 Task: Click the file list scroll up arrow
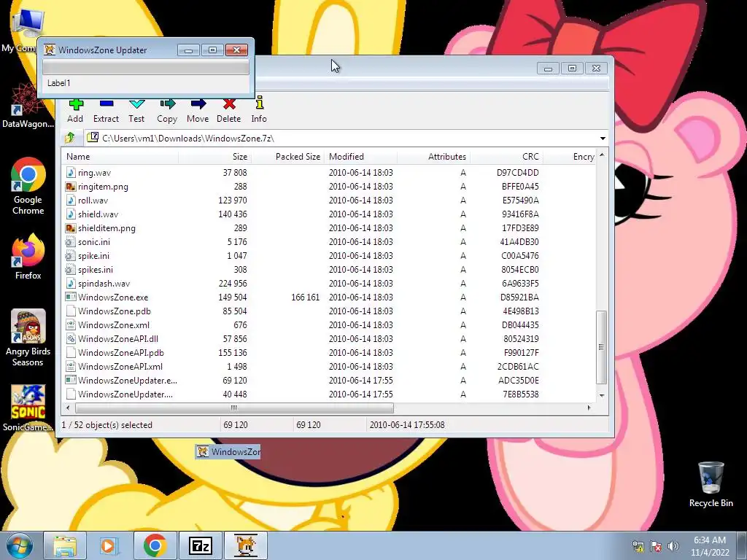[x=602, y=155]
